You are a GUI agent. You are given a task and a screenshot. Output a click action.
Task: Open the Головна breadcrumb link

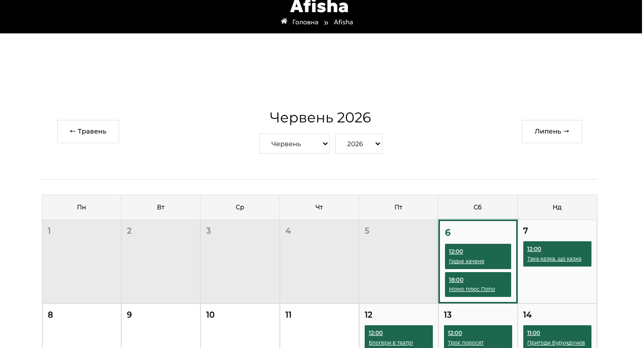click(x=305, y=22)
